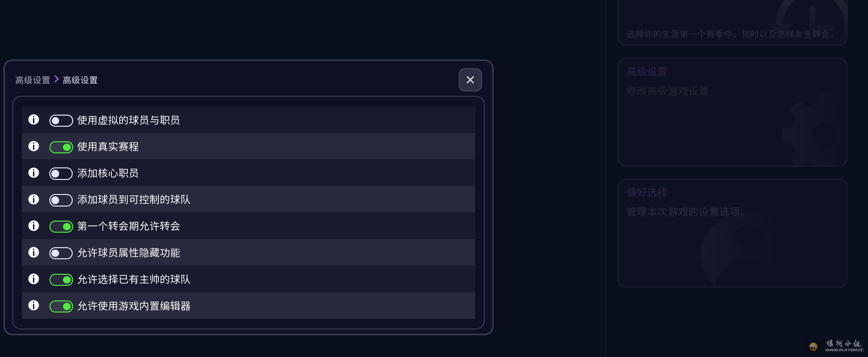Viewport: 868px width, 357px height.
Task: Click info icon for 第一个转会期允许转会
Action: (33, 226)
